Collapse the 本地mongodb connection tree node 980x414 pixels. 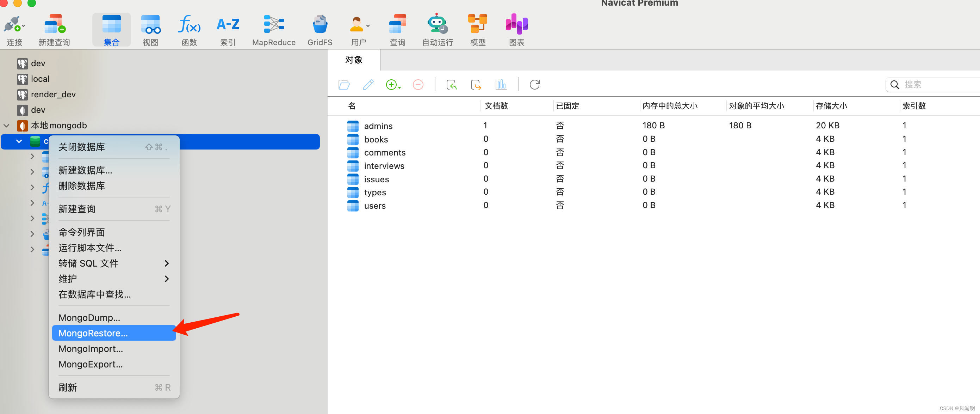(6, 125)
